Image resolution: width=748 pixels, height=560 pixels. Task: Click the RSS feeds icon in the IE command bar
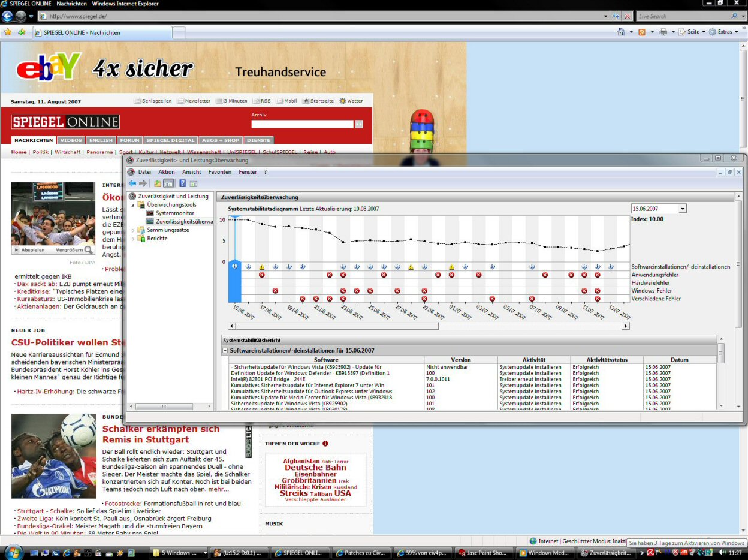tap(642, 32)
